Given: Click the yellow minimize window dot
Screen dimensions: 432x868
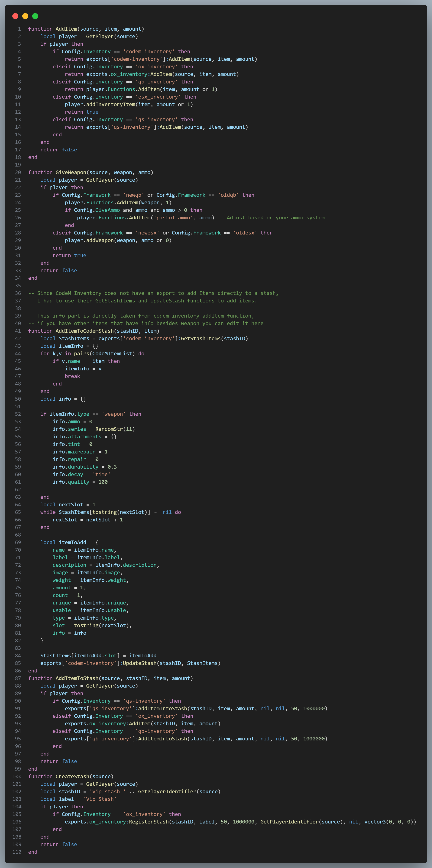Looking at the screenshot, I should point(25,16).
